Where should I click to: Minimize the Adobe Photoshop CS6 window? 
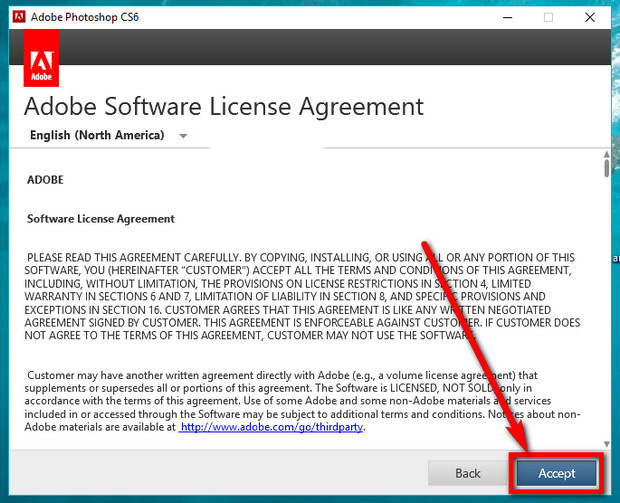(x=508, y=17)
